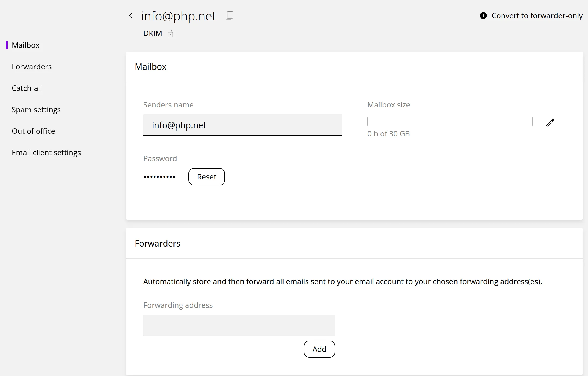Select Out of office in sidebar

(33, 131)
